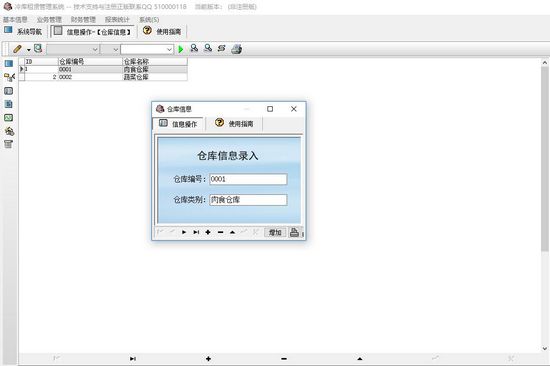Click the up-triangle edit icon in the dialog navigator
The height and width of the screenshot is (366, 550).
[232, 232]
